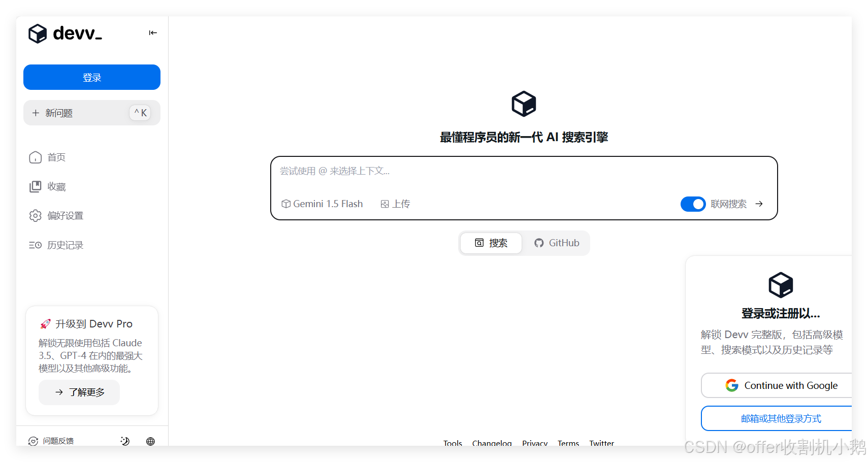868x462 pixels.
Task: Click the ^K shortcut badge
Action: [x=140, y=113]
